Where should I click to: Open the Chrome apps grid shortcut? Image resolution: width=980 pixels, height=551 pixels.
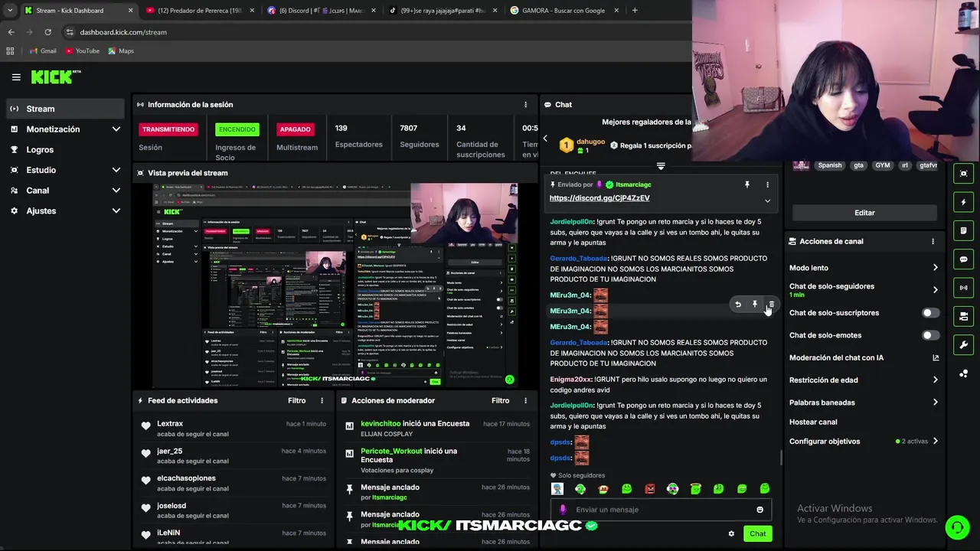10,51
